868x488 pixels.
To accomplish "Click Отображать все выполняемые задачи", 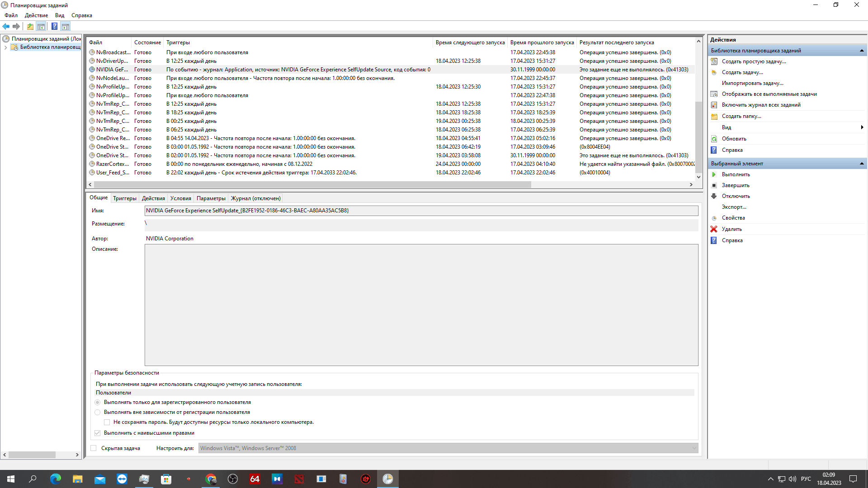I will pyautogui.click(x=769, y=94).
